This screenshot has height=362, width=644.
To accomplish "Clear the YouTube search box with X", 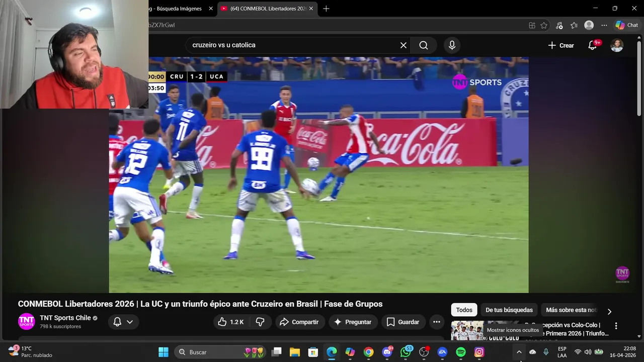I will click(403, 45).
